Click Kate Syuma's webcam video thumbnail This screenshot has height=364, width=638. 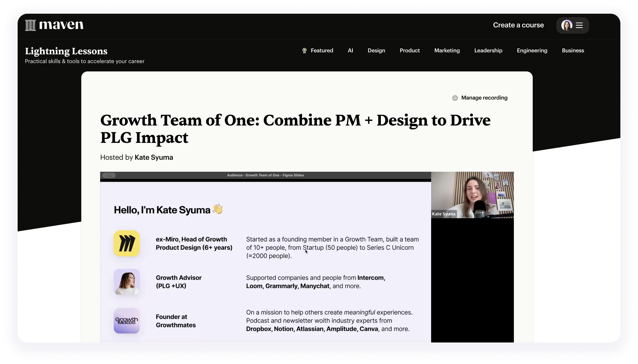472,195
